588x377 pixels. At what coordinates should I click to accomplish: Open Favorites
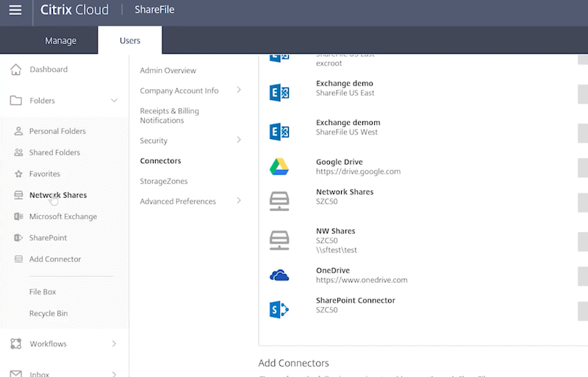[x=45, y=173]
